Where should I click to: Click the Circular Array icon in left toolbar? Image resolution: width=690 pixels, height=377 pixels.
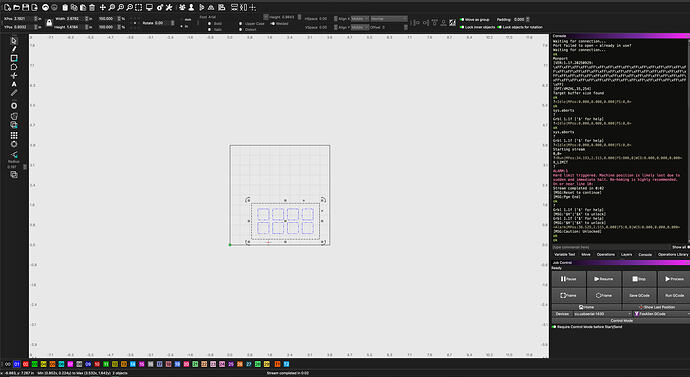coord(14,144)
